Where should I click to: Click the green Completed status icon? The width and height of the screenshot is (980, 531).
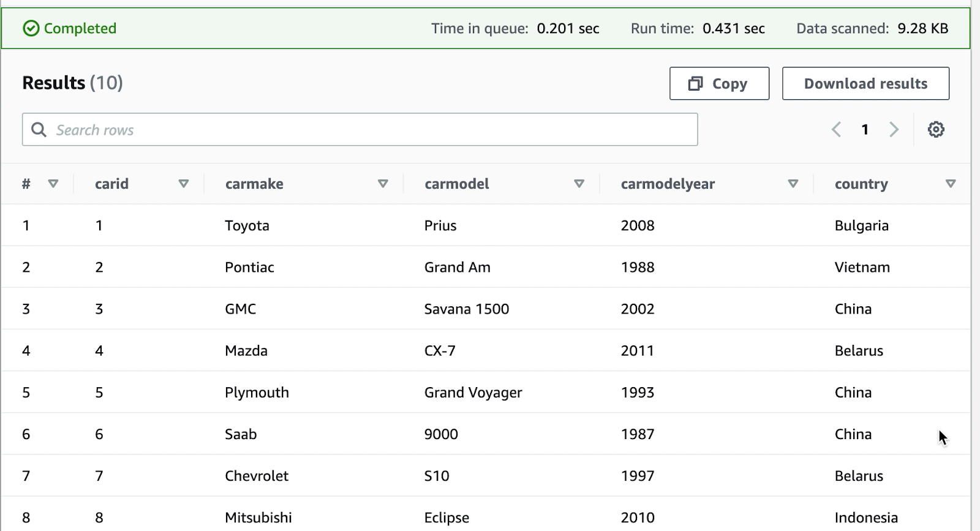31,28
